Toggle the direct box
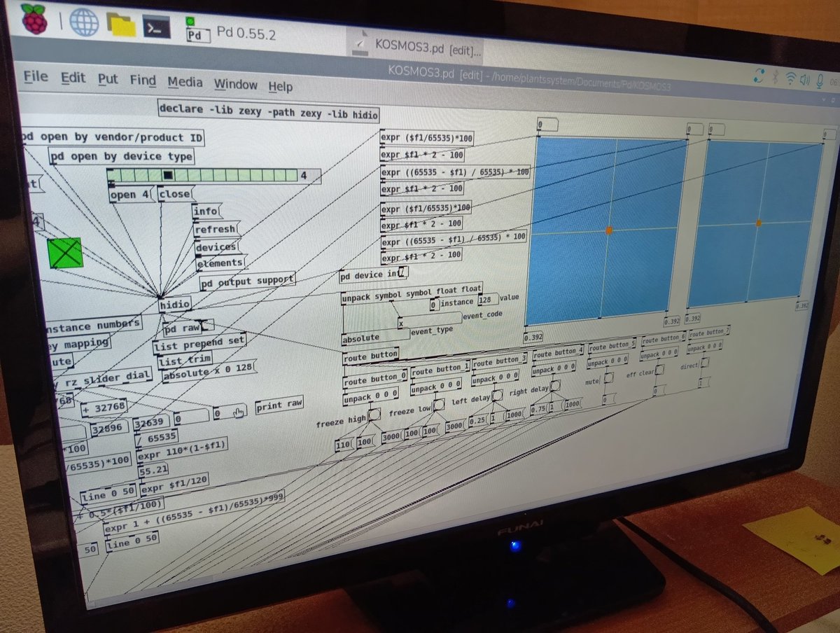Viewport: 840px width, 633px height. (x=705, y=363)
